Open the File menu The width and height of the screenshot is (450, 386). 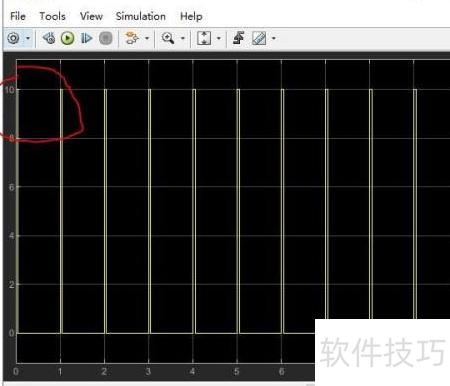(x=18, y=16)
